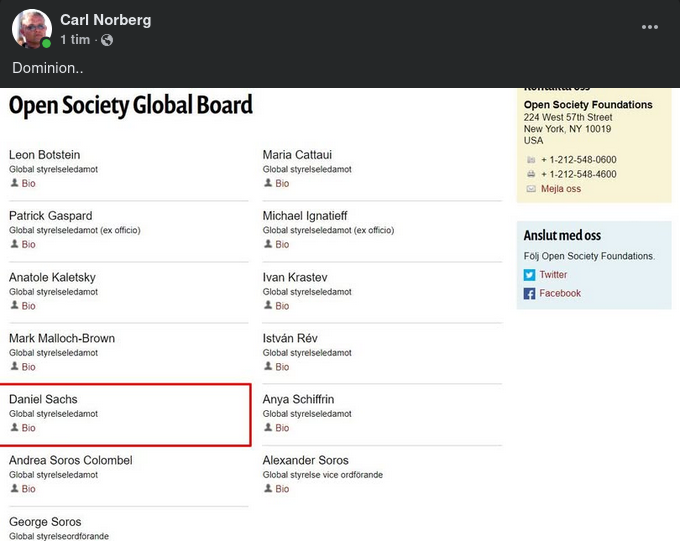The width and height of the screenshot is (680, 541).
Task: Open the three-dot post options menu
Action: point(650,27)
